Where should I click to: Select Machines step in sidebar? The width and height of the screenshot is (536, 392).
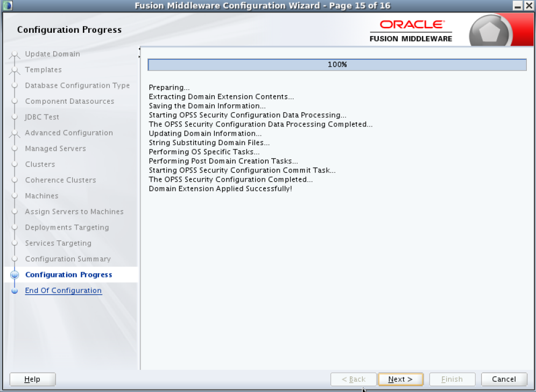click(41, 196)
